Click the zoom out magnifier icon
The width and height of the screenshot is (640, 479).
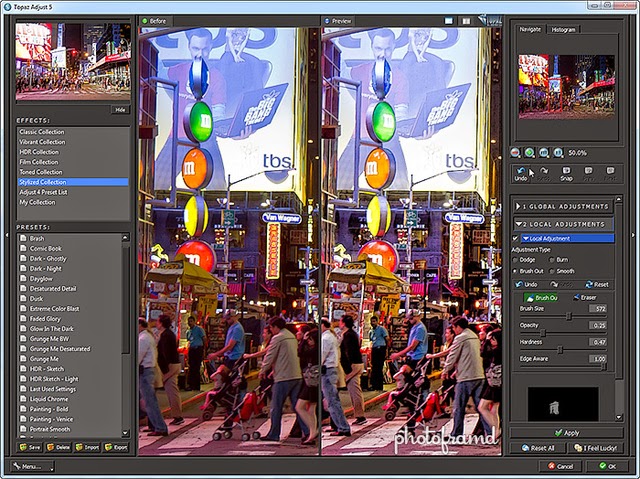(x=515, y=153)
